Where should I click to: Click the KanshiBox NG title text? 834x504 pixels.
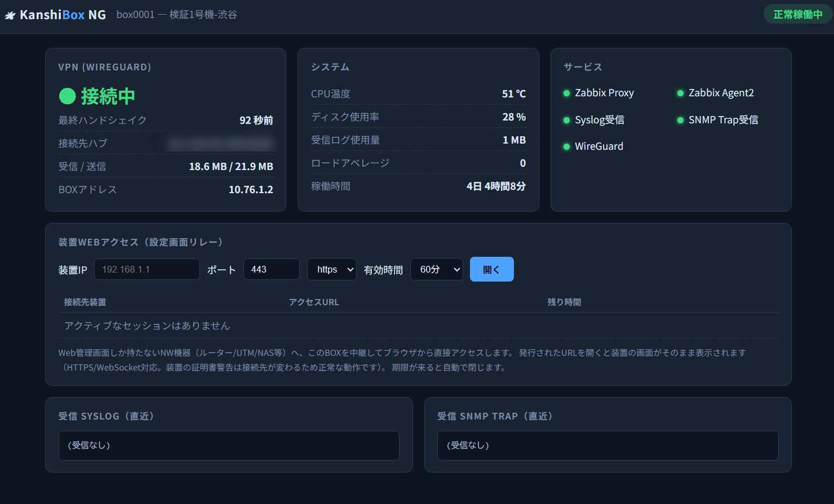pos(63,15)
